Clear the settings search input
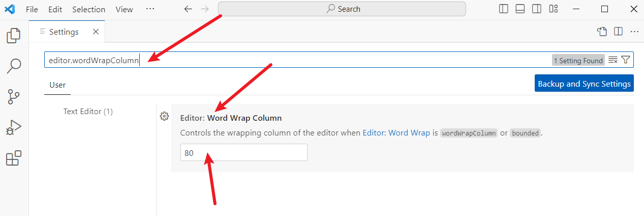The width and height of the screenshot is (644, 216). (x=613, y=60)
